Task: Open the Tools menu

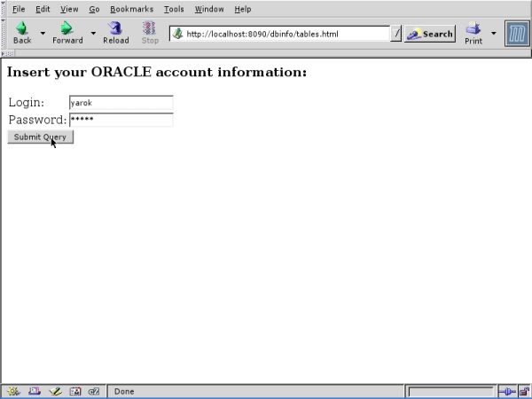Action: pyautogui.click(x=174, y=9)
